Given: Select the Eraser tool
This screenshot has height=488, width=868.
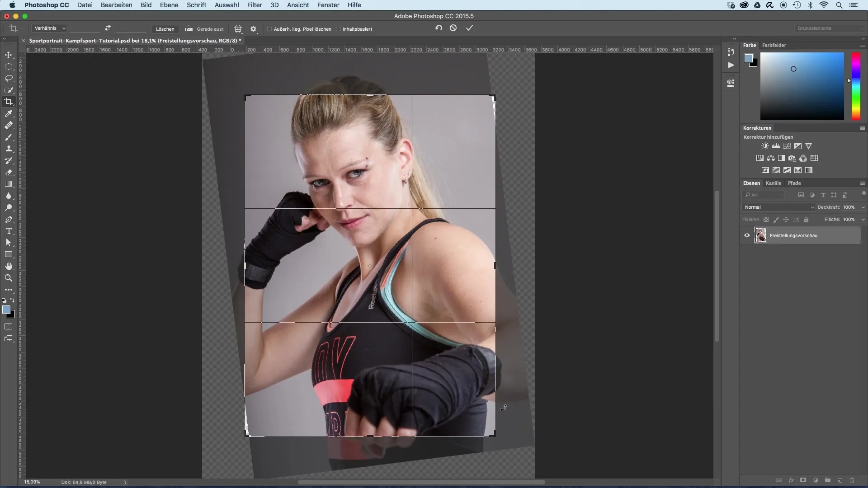Looking at the screenshot, I should click(9, 172).
